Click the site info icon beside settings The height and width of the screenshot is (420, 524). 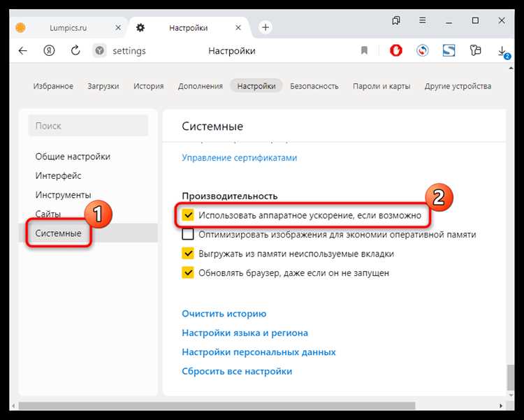tap(99, 51)
